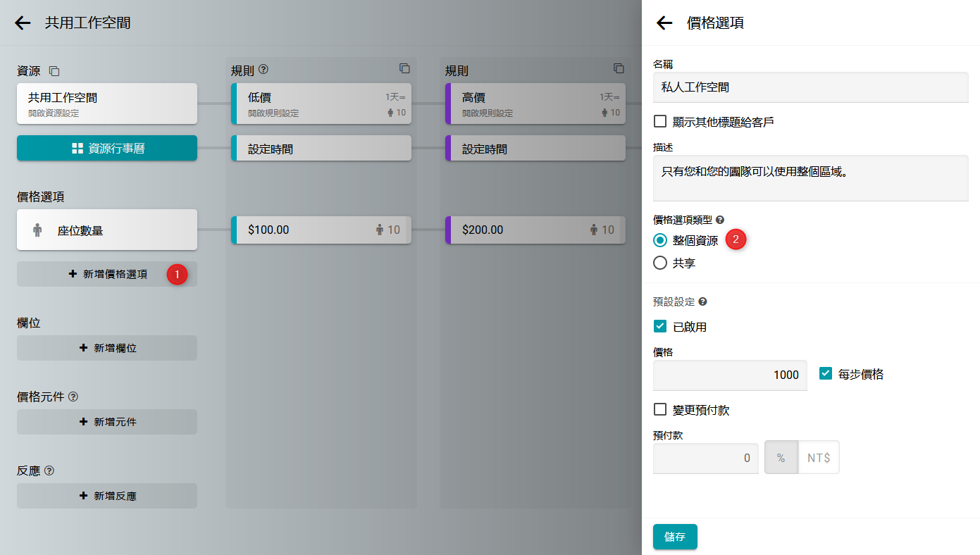Click help icon next to 價格元件
The image size is (980, 555).
coord(73,397)
